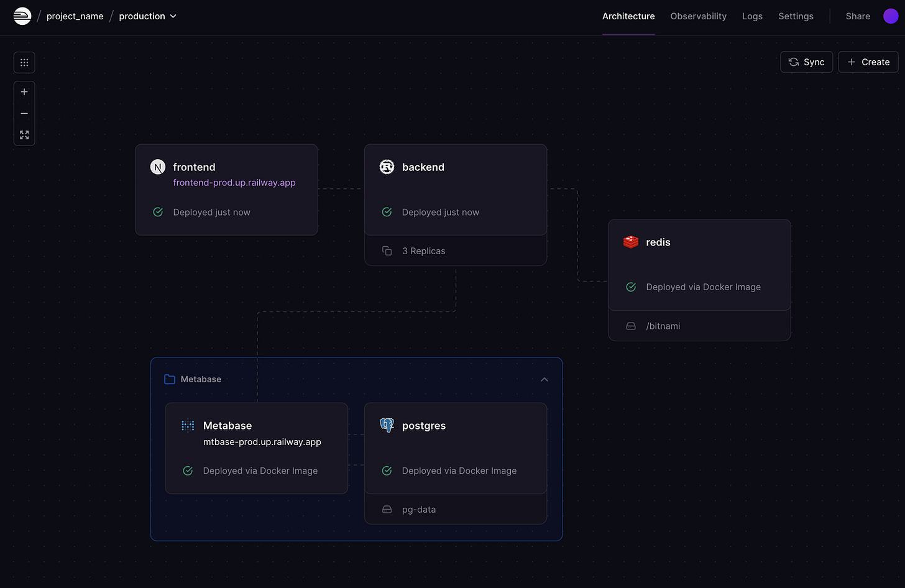The width and height of the screenshot is (905, 588).
Task: Click Metabase service's green checkmark icon
Action: tap(188, 471)
